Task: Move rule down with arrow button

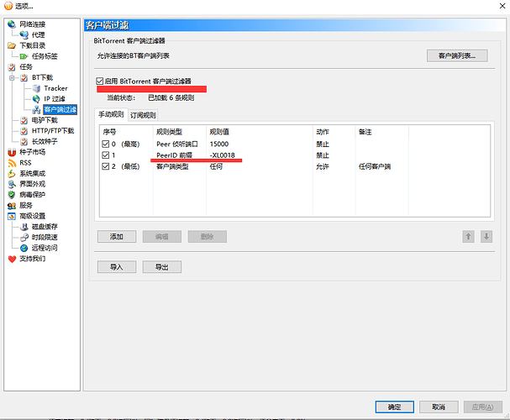Action: 486,236
